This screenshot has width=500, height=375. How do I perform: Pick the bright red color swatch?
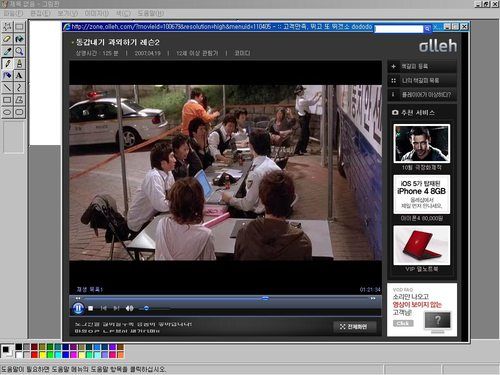pos(34,355)
